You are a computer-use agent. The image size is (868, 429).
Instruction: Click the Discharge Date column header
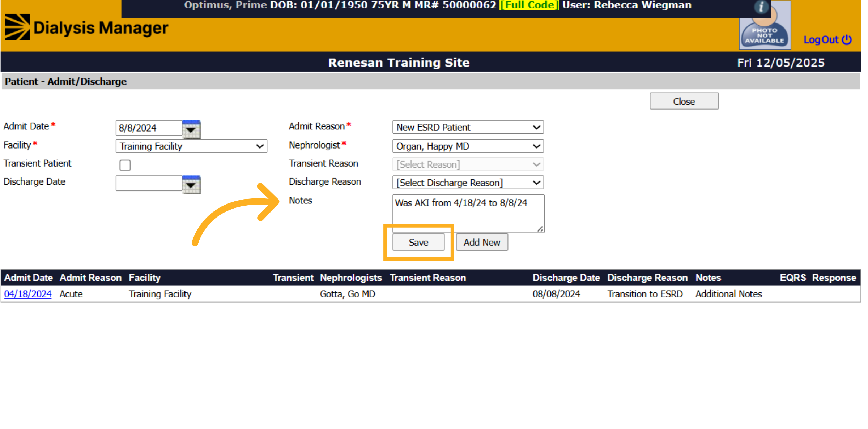566,278
